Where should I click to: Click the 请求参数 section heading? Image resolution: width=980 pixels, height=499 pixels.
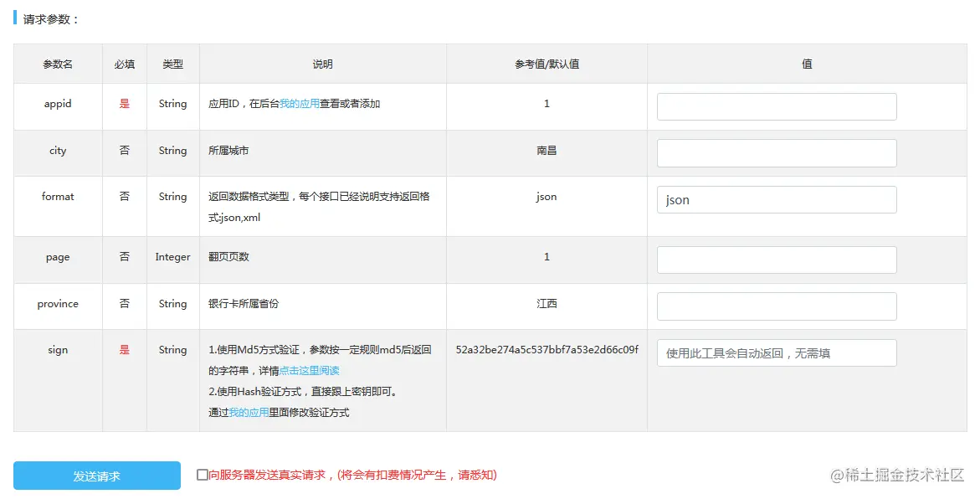[50, 19]
